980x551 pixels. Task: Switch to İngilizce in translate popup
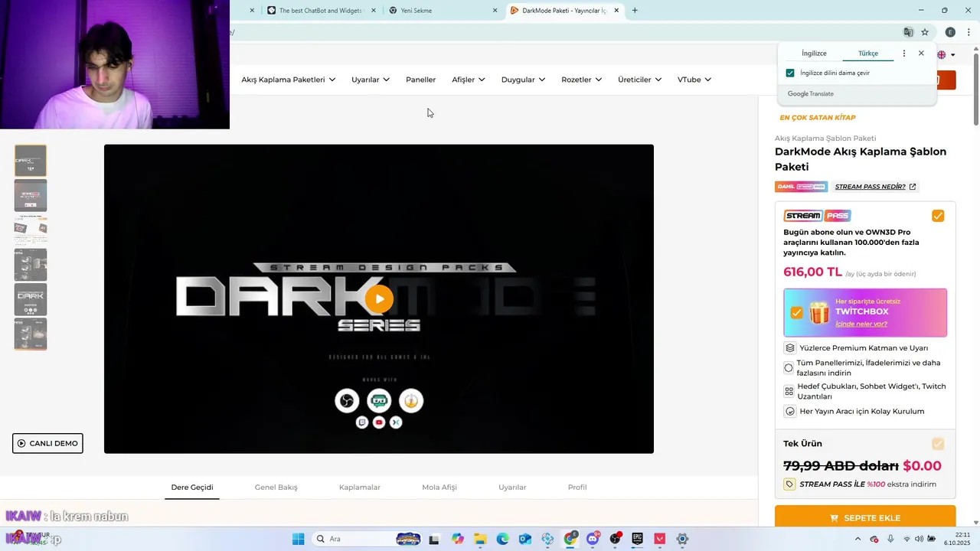pos(814,54)
